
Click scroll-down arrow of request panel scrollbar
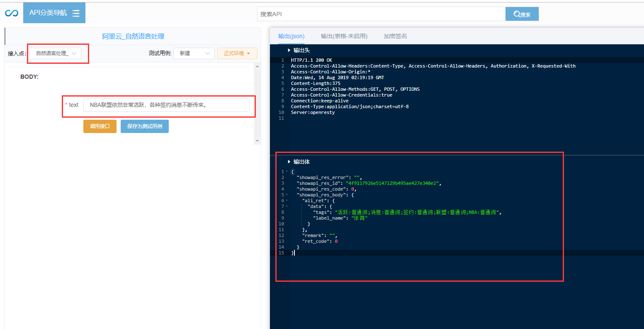[258, 141]
